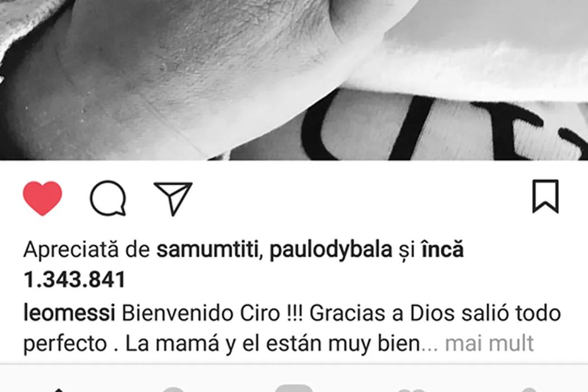The width and height of the screenshot is (588, 392).
Task: Open the activity heart tab in the bottom bar
Action: click(x=412, y=390)
